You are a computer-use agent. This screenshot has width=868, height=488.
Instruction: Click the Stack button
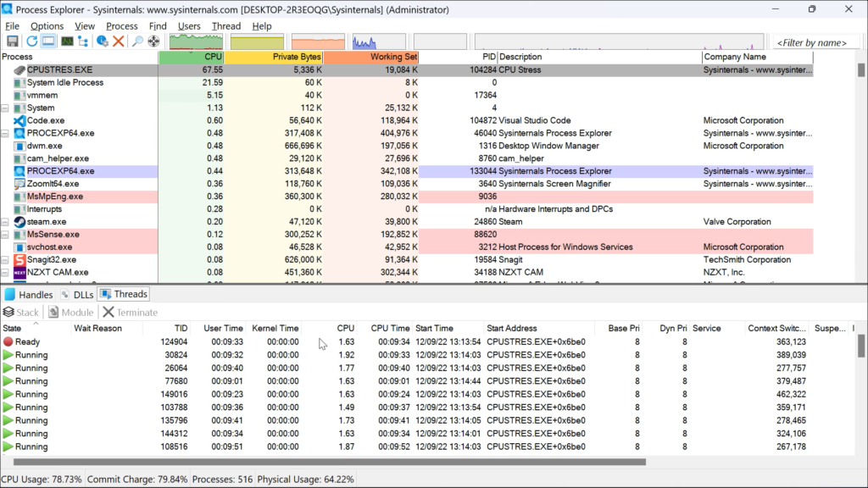[x=21, y=312]
